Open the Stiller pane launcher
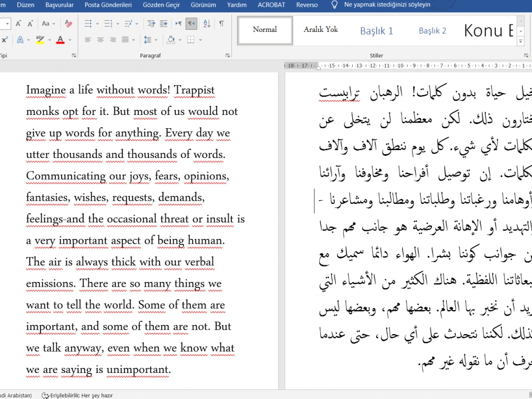Viewport: 532px width, 399px height. 526,55
